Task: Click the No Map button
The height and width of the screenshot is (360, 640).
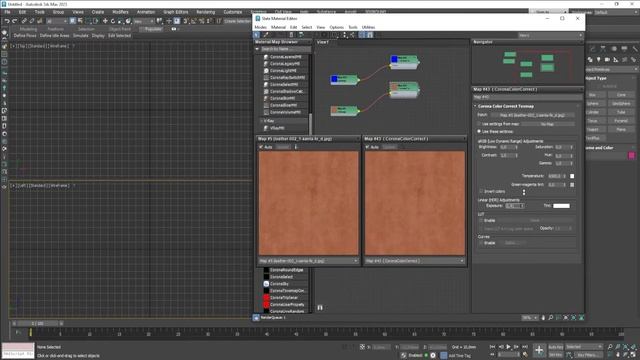Action: point(547,124)
